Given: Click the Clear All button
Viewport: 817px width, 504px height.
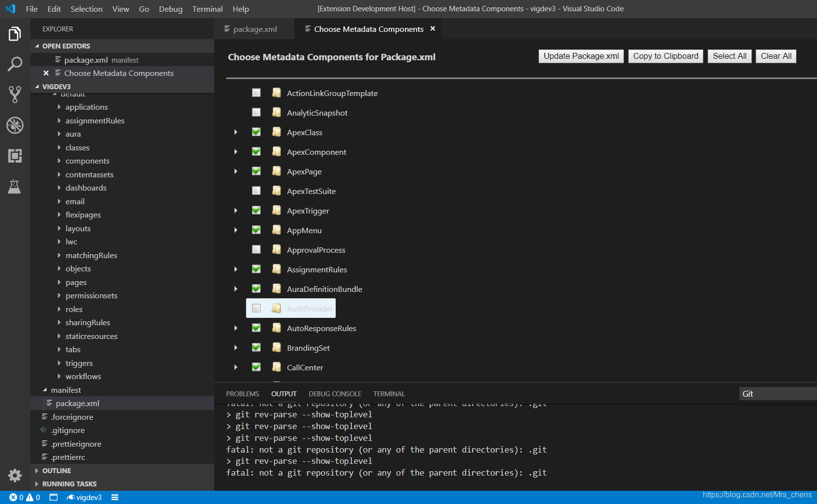Looking at the screenshot, I should 776,56.
